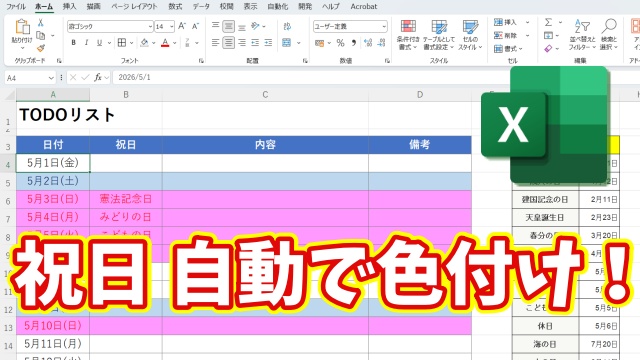
Task: Open the 配置 group dialog launcher
Action: click(305, 60)
